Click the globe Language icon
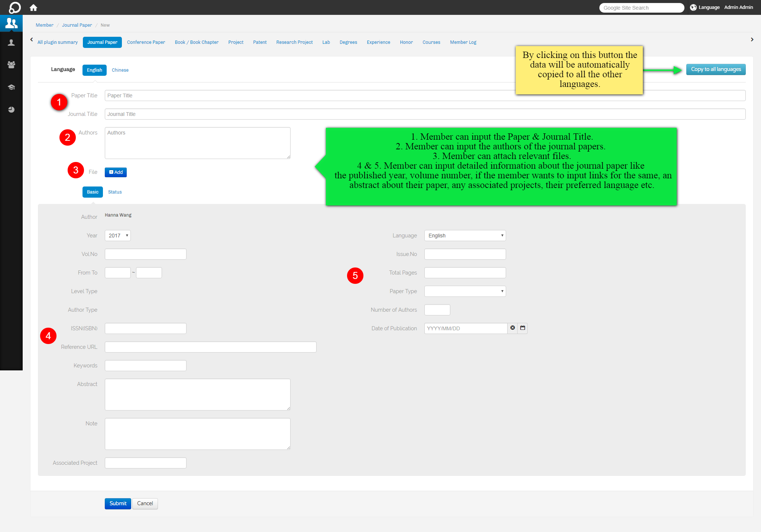The width and height of the screenshot is (761, 532). pyautogui.click(x=693, y=7)
